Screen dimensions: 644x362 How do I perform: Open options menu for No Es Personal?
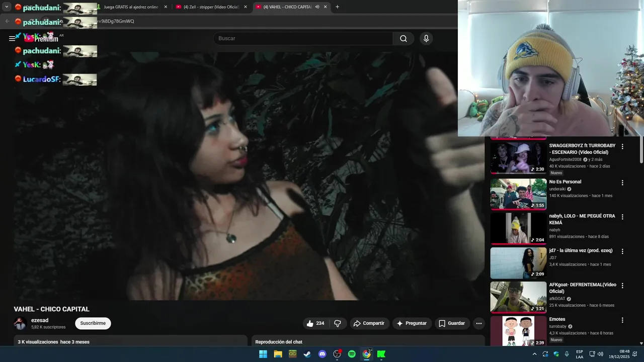point(622,183)
